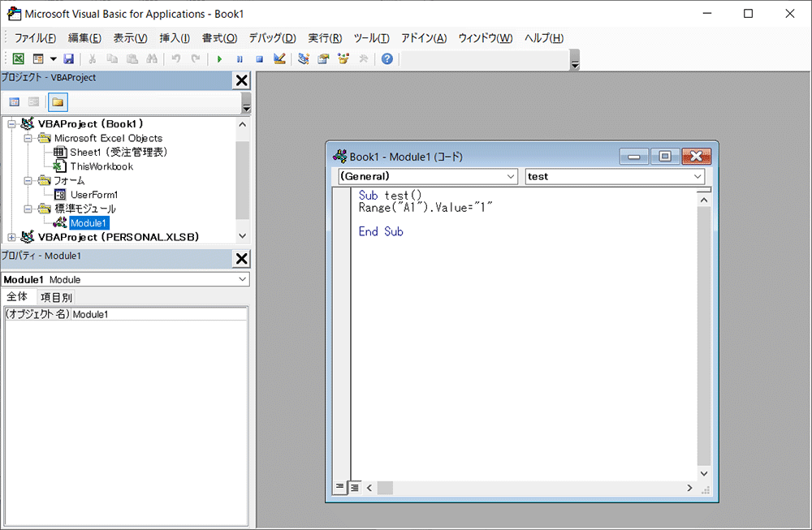Select the 項目別 tab in Properties panel

pos(56,297)
